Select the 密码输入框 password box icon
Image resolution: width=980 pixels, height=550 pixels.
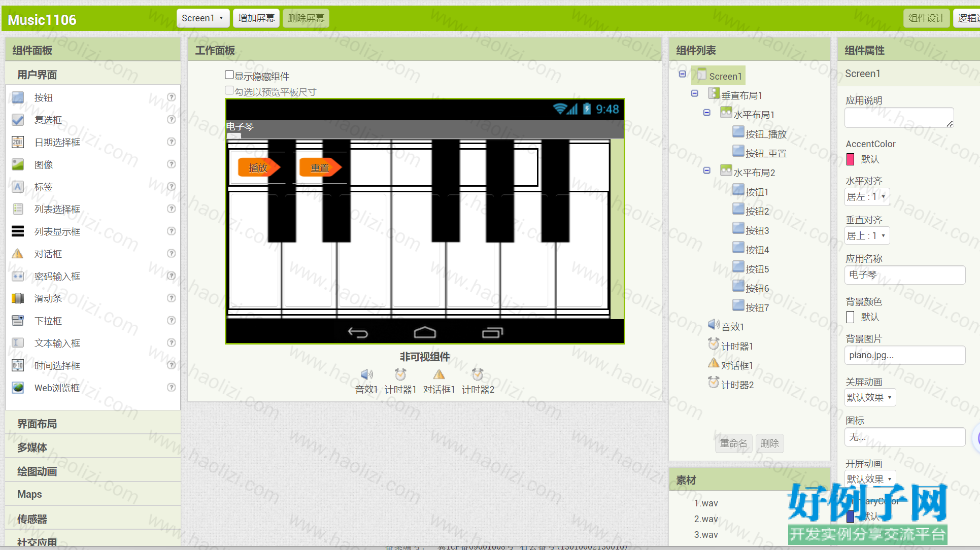18,276
